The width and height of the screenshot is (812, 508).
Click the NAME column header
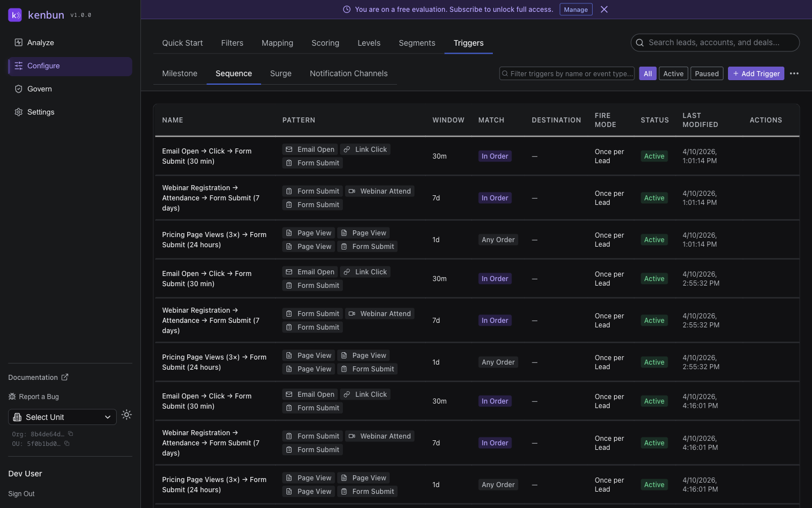(x=173, y=120)
